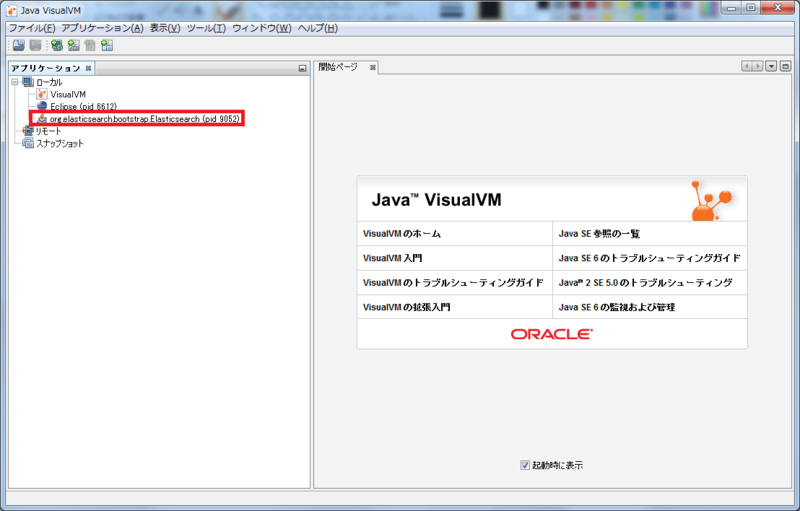
Task: Uncheck the 起動時に表示 checkbox
Action: pyautogui.click(x=524, y=465)
